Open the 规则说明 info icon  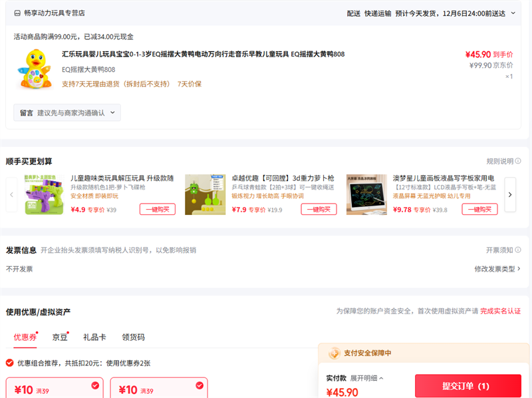(x=518, y=161)
